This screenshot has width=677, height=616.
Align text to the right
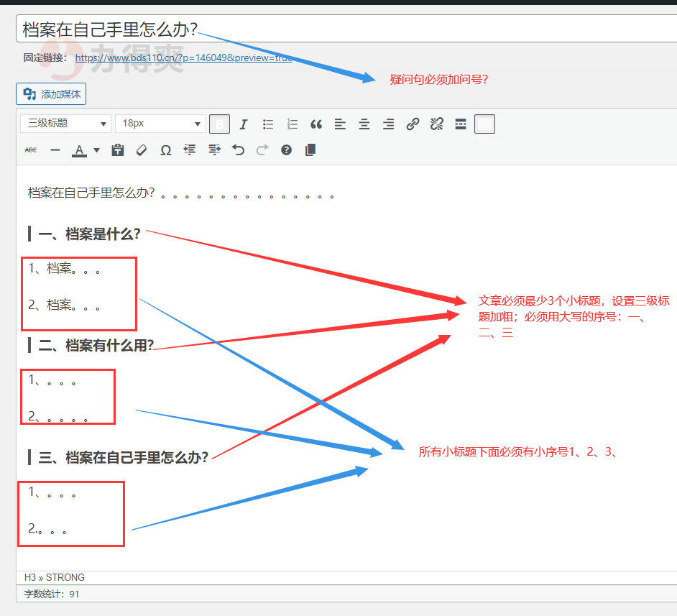(x=389, y=124)
